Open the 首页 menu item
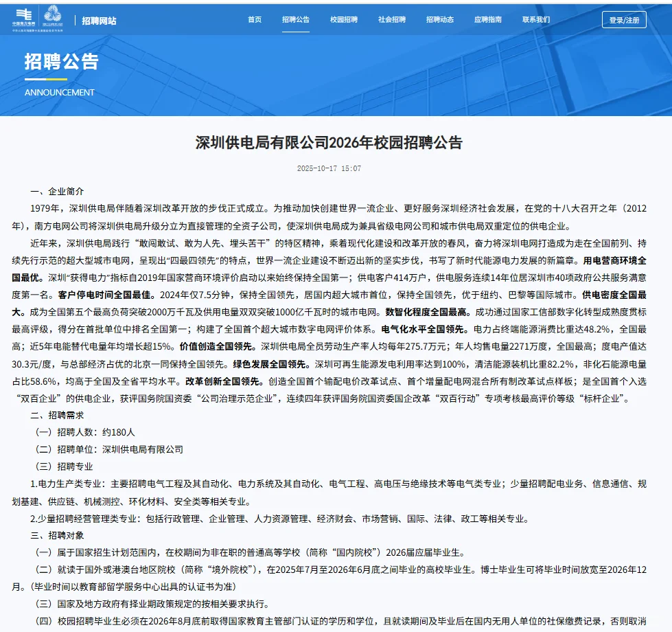Viewport: 672px width, 632px height. point(255,20)
